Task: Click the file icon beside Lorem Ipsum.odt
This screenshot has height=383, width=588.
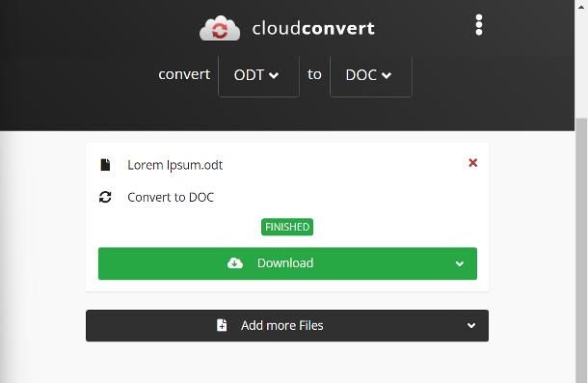Action: point(105,164)
